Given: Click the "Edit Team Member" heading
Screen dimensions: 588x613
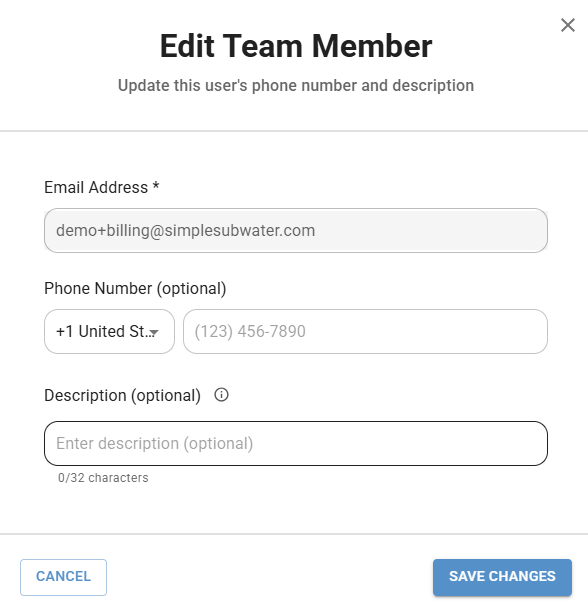Looking at the screenshot, I should point(296,46).
